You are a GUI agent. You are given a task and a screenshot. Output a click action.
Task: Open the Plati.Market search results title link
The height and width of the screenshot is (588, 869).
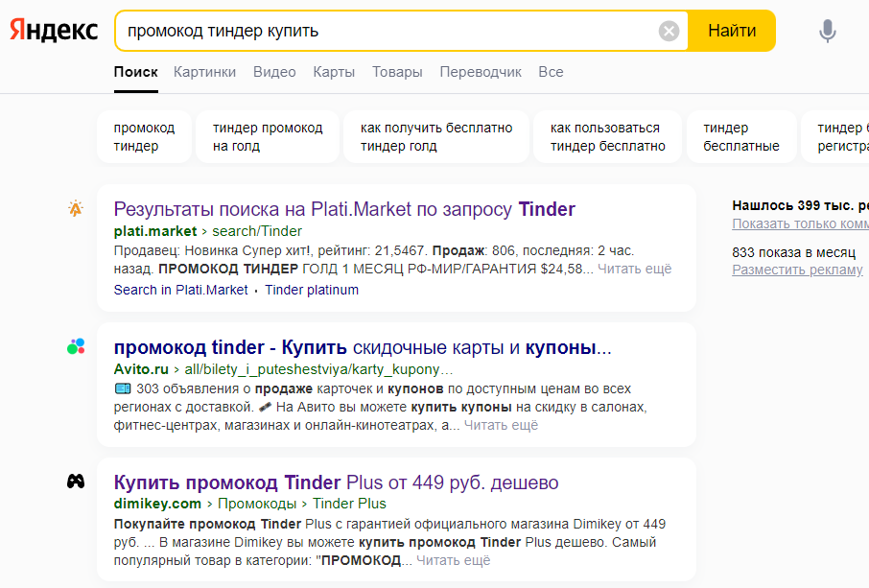(344, 209)
